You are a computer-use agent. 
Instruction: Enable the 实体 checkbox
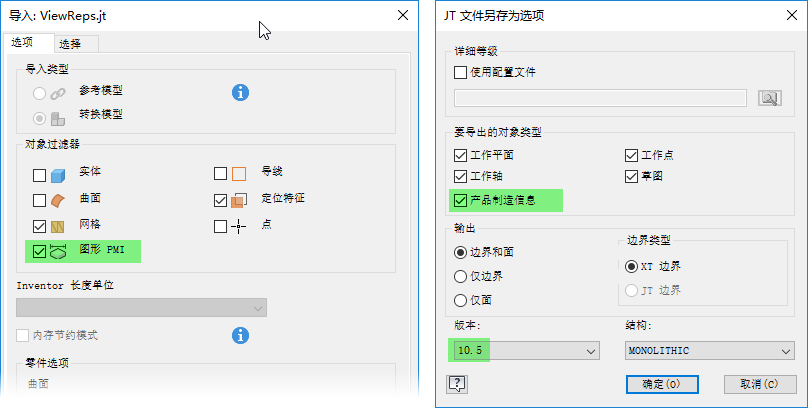(x=39, y=174)
